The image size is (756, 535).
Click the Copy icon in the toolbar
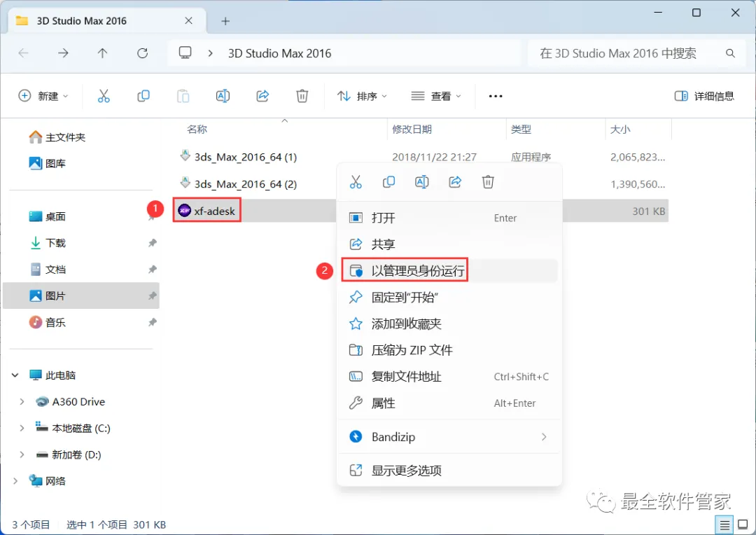coord(143,96)
